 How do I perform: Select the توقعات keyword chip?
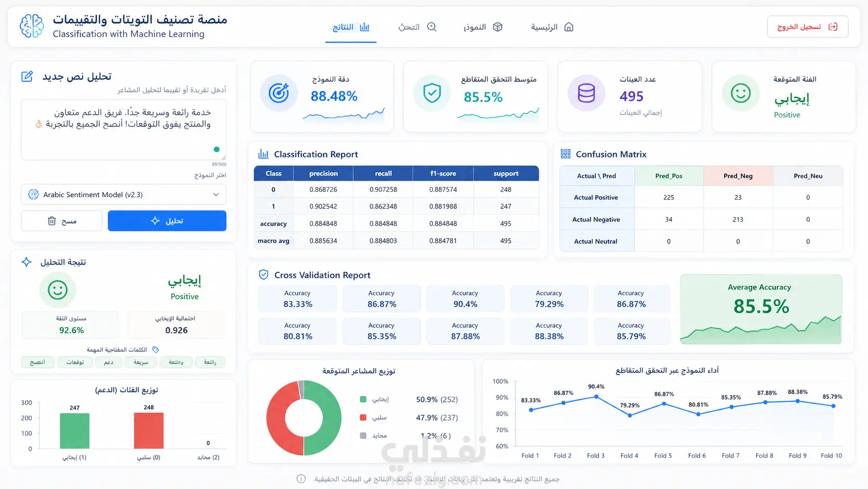(x=75, y=362)
